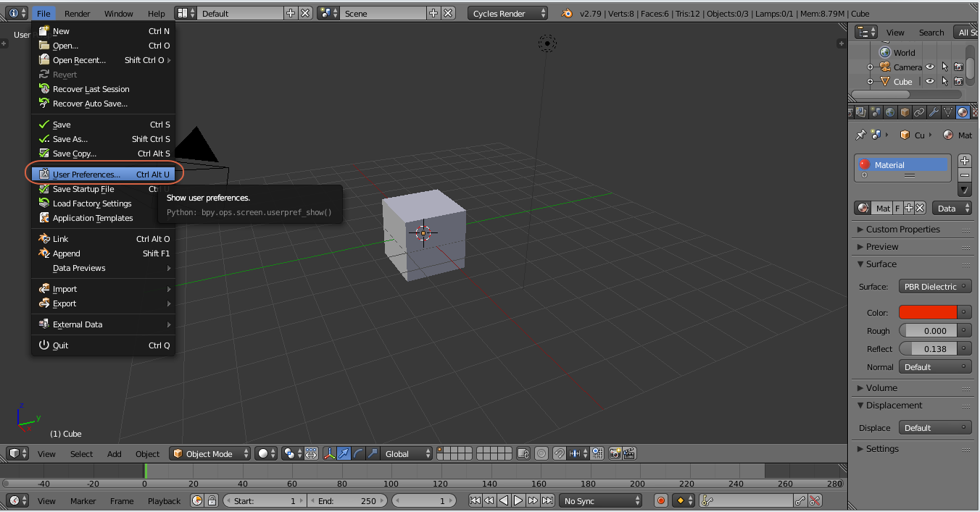The width and height of the screenshot is (980, 512).
Task: Select User Preferences from File menu
Action: point(87,174)
